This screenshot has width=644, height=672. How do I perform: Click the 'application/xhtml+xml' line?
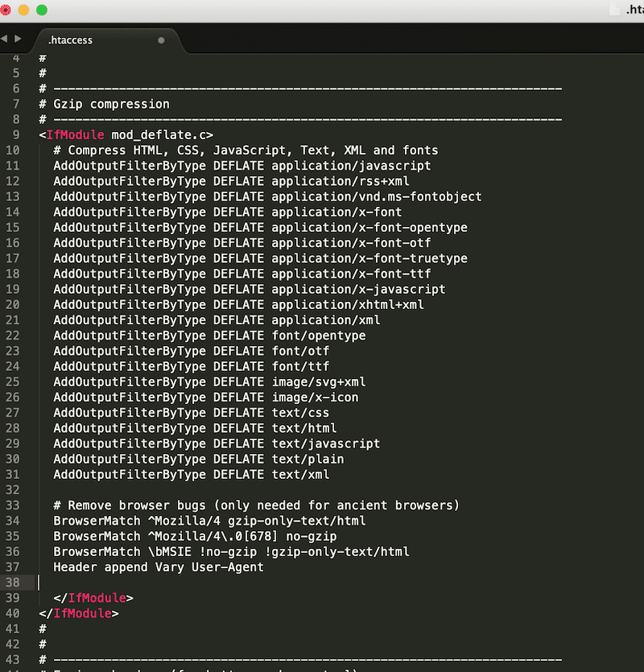(239, 305)
